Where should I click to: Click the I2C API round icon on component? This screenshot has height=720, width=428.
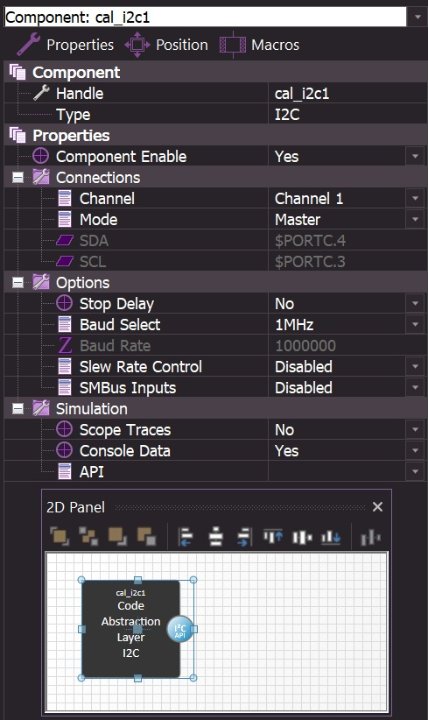180,629
